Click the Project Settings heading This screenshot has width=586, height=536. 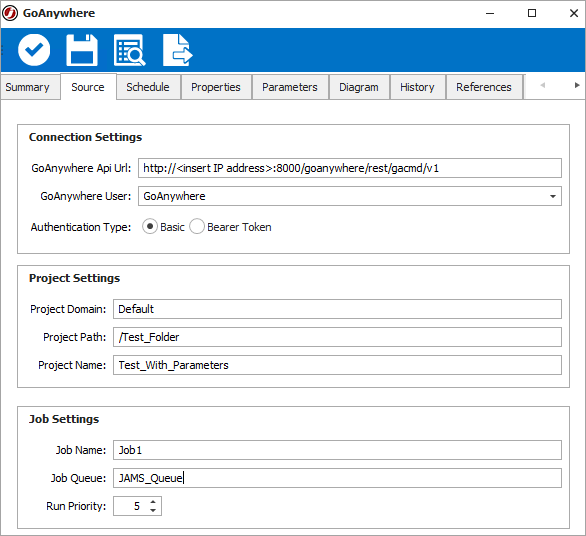click(x=74, y=278)
